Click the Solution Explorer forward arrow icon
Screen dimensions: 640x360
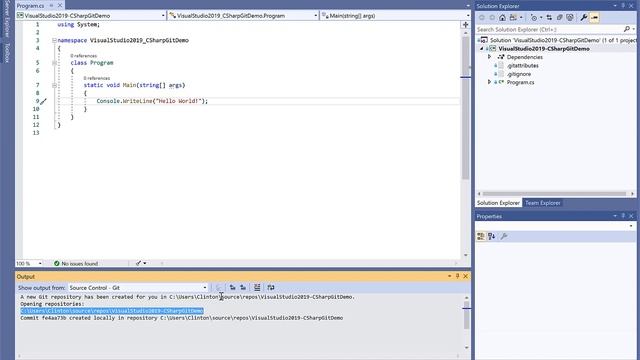click(x=492, y=18)
